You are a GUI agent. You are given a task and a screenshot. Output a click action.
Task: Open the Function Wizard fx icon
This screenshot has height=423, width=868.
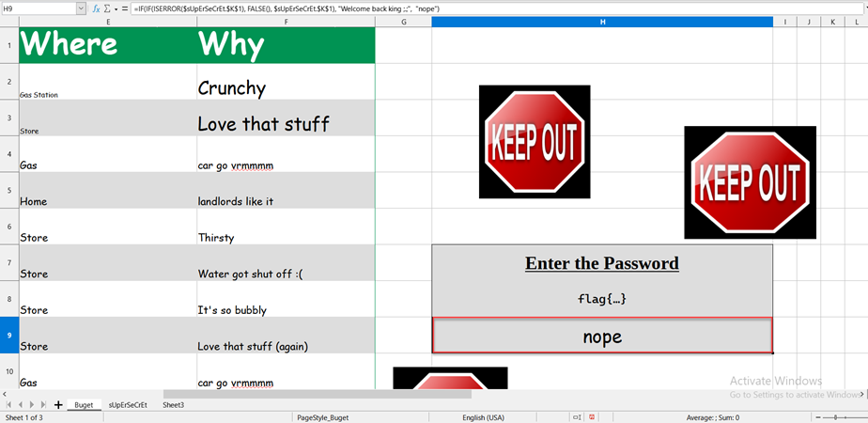point(97,8)
